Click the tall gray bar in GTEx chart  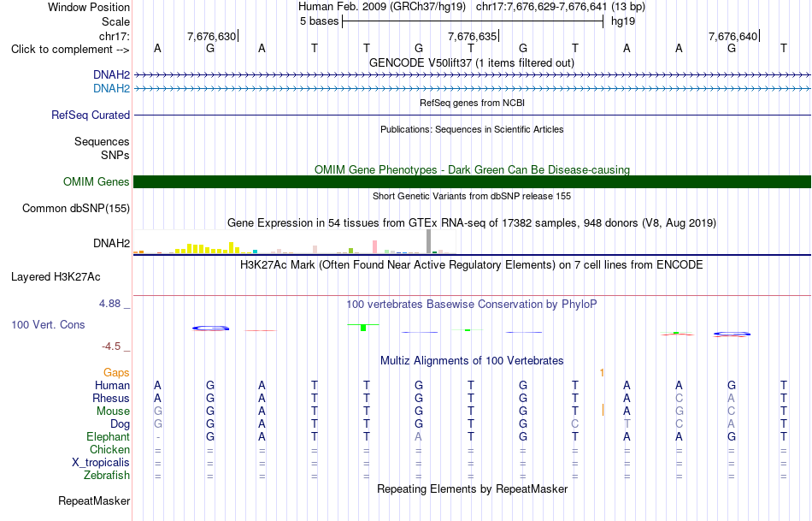click(428, 241)
